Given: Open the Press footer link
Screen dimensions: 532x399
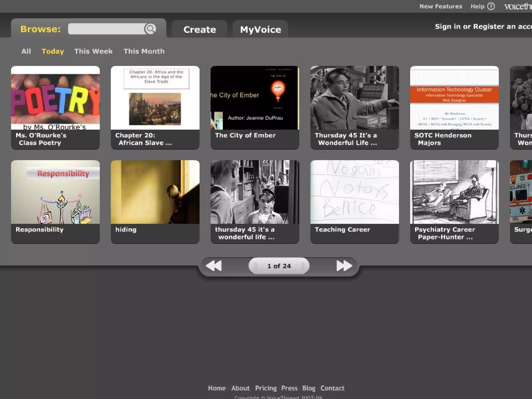Looking at the screenshot, I should pos(289,388).
